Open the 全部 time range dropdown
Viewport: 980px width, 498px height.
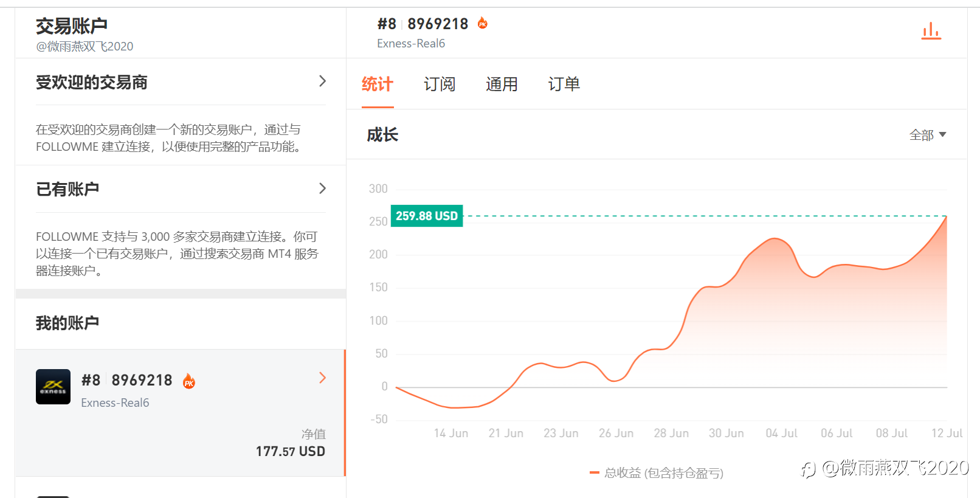tap(928, 135)
